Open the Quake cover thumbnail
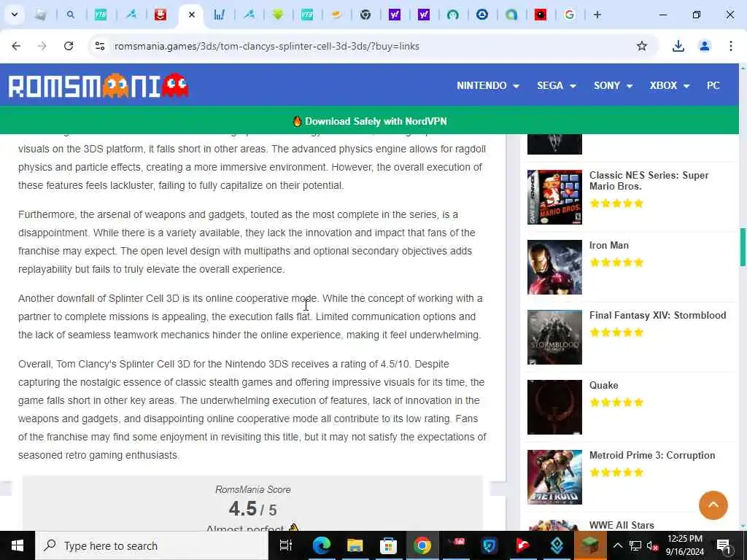This screenshot has height=560, width=747. (x=554, y=407)
